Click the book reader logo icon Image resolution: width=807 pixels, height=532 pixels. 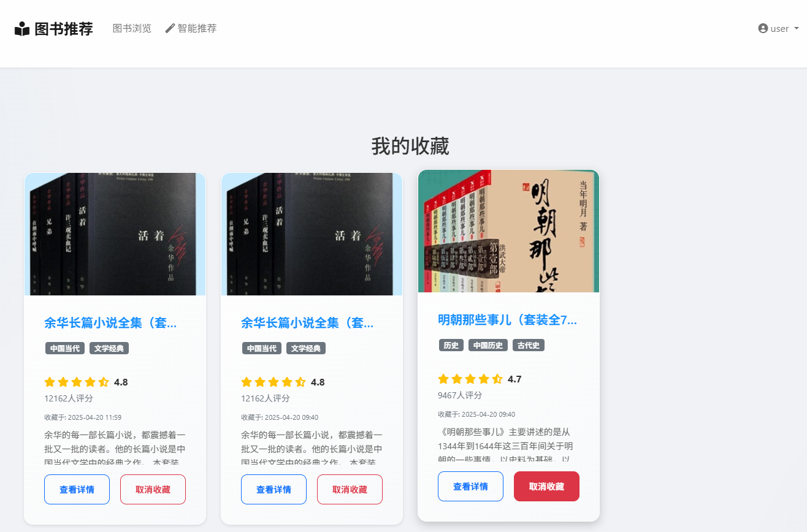click(22, 29)
